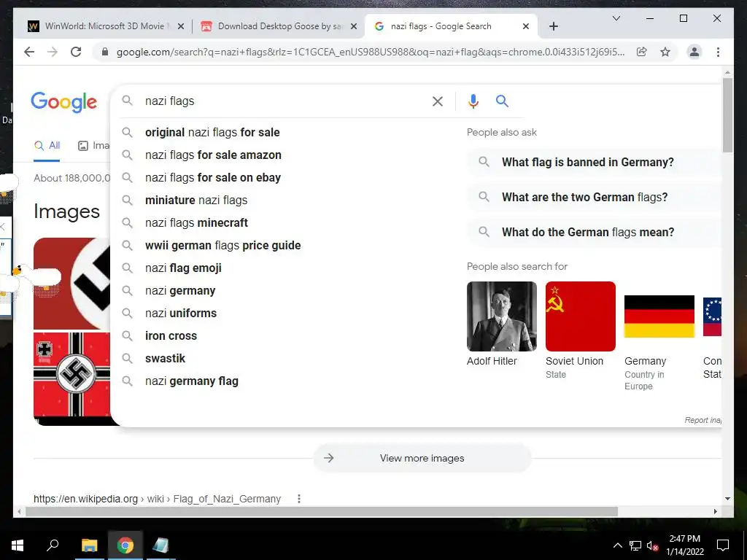Click the scrollbar down arrow
The height and width of the screenshot is (560, 747).
coord(727,499)
